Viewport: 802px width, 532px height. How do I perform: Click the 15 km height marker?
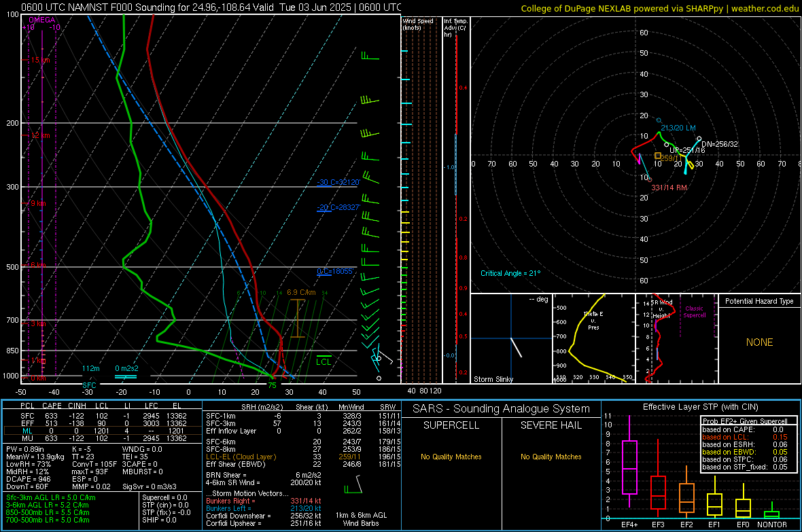click(x=40, y=60)
